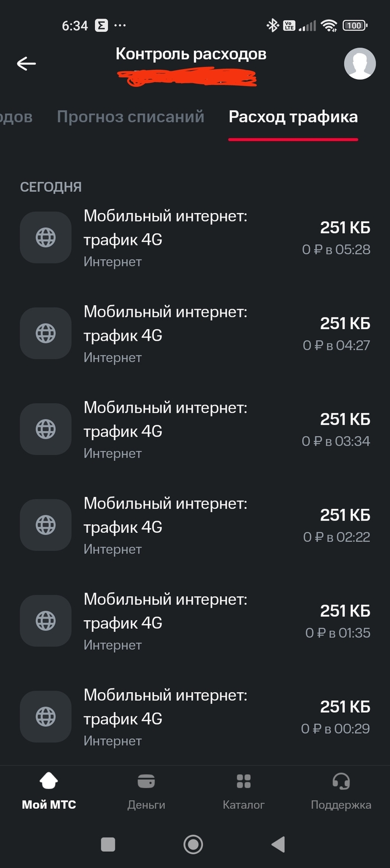
Task: Switch to Прогноз списаний tab
Action: (x=130, y=117)
